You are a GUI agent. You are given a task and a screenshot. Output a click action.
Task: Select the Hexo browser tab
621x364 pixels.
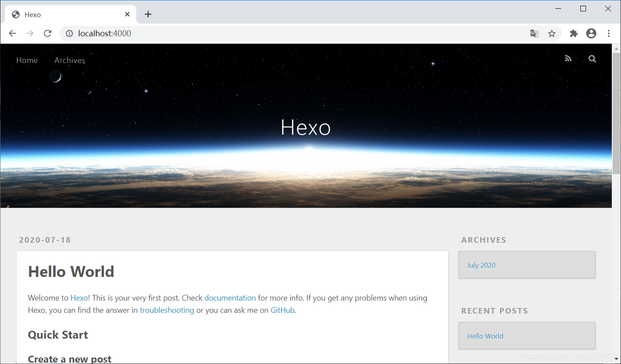tap(70, 14)
